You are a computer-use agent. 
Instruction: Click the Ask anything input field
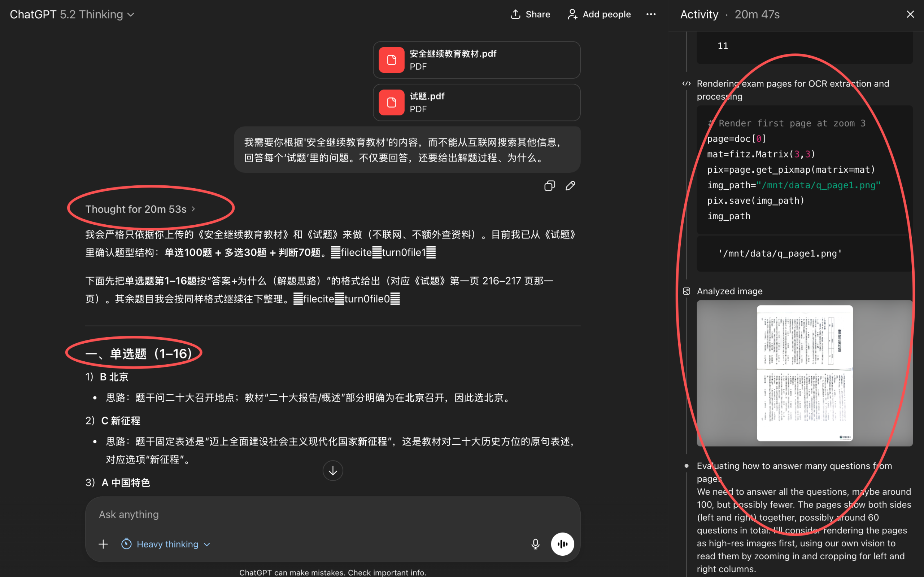point(267,514)
